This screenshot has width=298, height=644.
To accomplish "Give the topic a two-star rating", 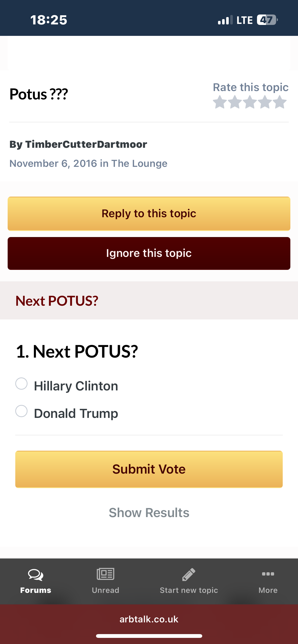I will click(235, 102).
